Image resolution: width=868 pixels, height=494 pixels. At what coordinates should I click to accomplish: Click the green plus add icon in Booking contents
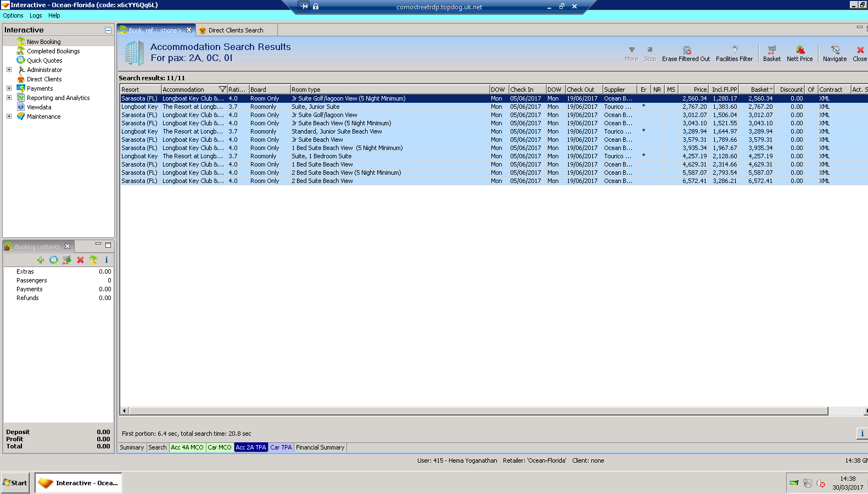tap(41, 260)
